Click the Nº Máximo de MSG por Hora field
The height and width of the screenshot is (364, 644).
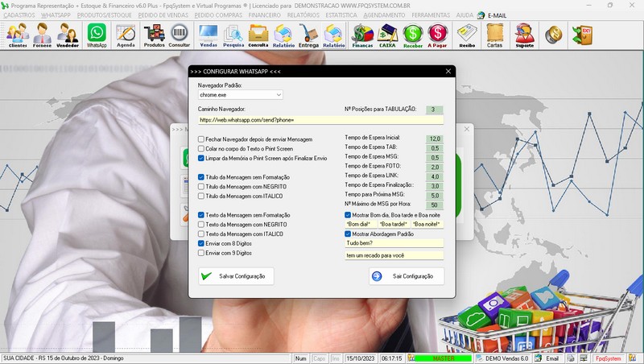(434, 205)
